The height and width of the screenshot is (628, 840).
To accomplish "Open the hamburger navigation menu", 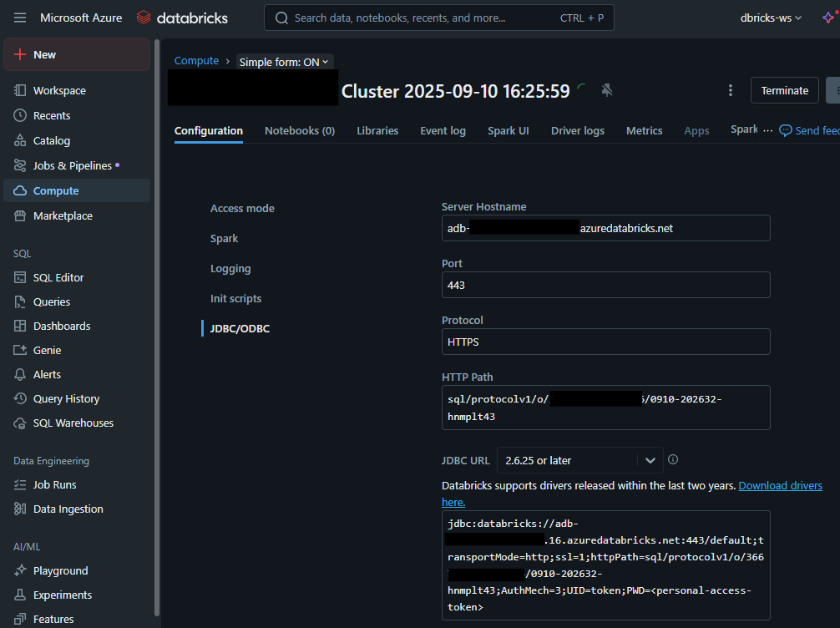I will pos(20,18).
